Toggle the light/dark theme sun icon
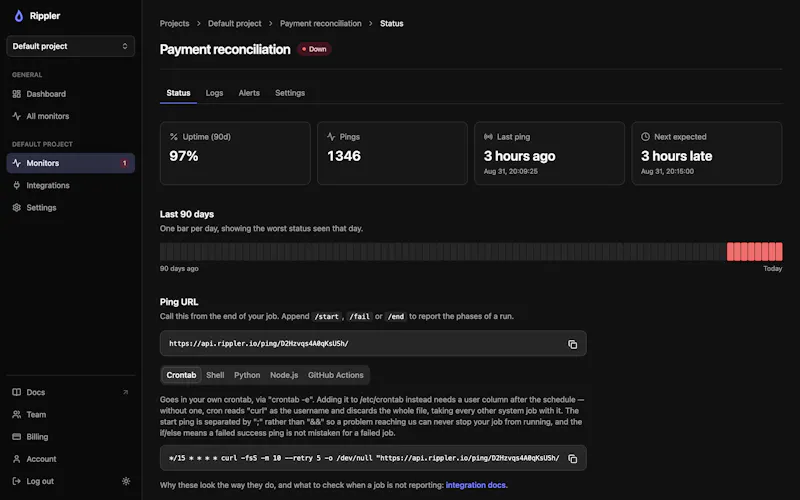The height and width of the screenshot is (500, 800). click(126, 481)
